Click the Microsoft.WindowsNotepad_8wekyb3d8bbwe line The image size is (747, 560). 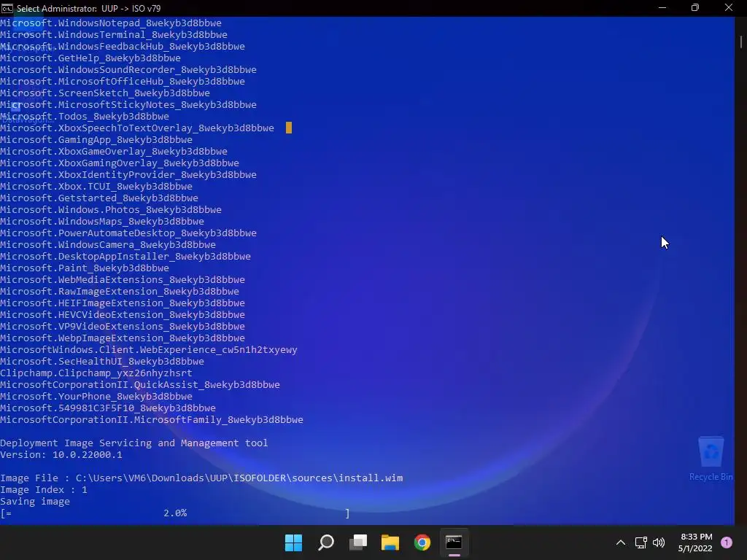111,23
